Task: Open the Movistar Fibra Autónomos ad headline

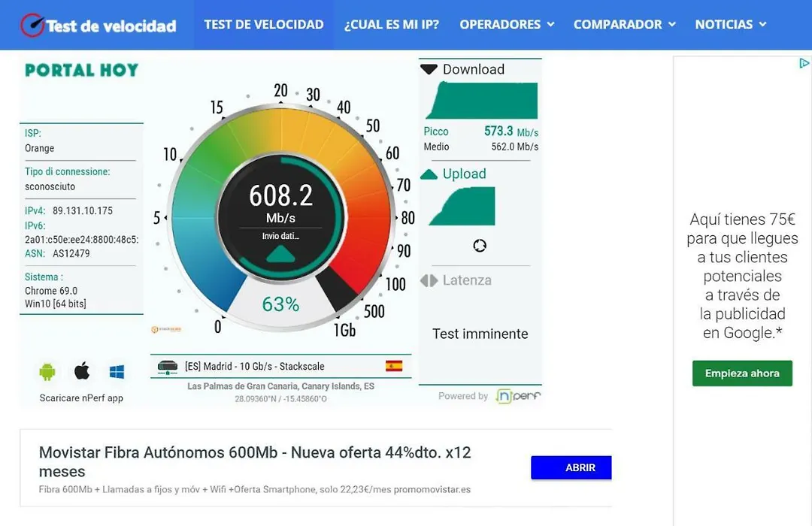Action: 255,462
